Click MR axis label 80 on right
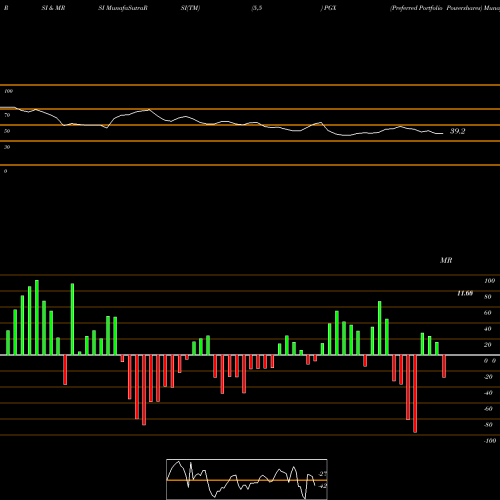Viewport: 500px width, 500px height. pyautogui.click(x=487, y=297)
